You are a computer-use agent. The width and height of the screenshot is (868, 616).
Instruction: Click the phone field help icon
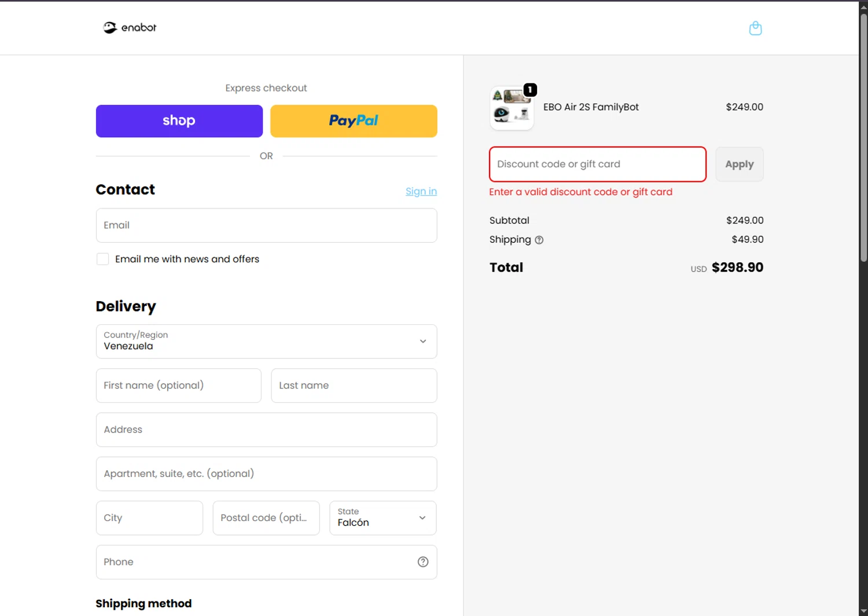point(423,562)
